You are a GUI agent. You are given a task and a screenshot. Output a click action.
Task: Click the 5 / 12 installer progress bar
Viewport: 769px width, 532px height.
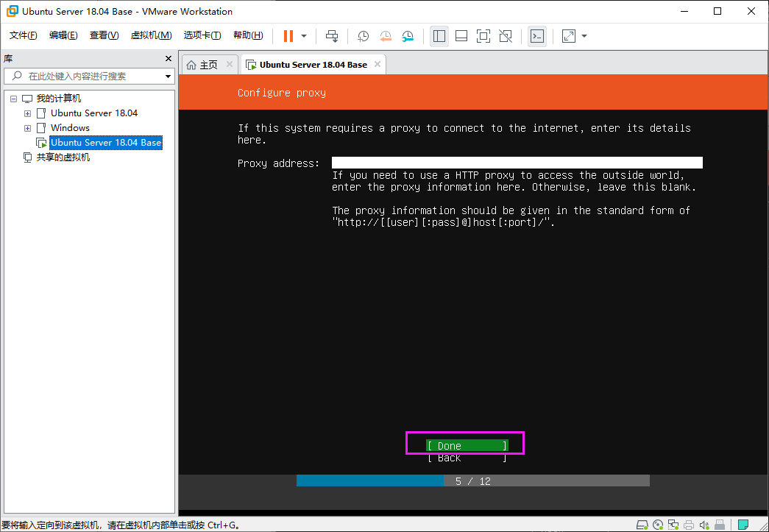point(472,481)
